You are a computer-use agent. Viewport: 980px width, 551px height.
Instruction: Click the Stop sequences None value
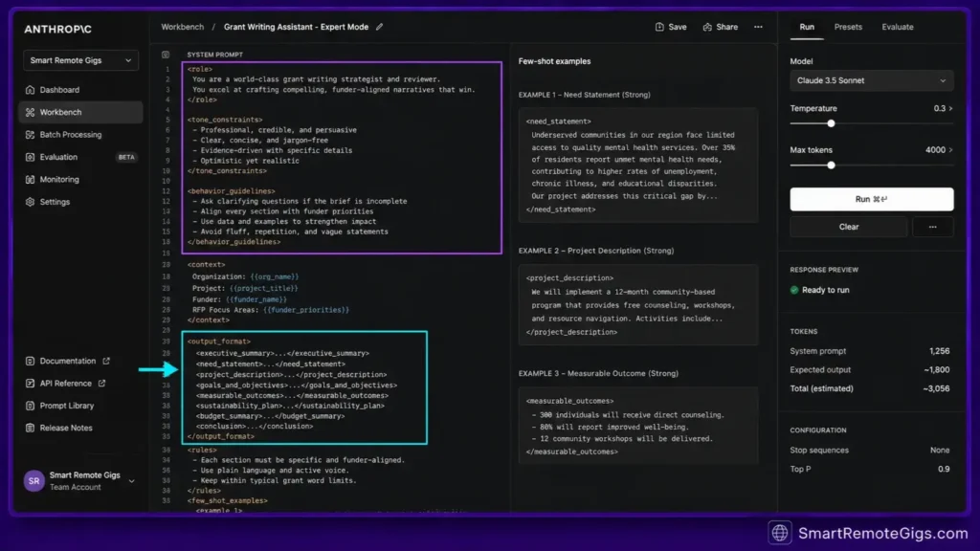coord(940,451)
